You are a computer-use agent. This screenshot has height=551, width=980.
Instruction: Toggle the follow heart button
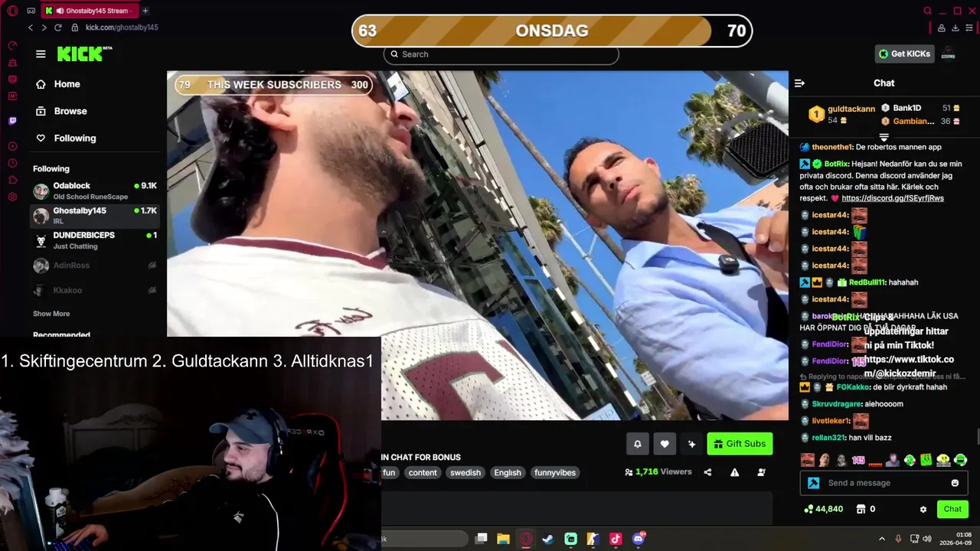(x=665, y=444)
